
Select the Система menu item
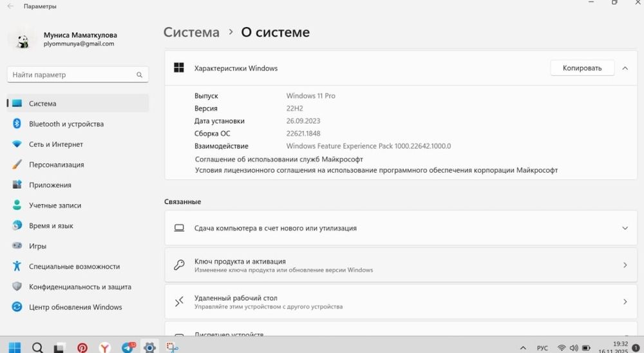tap(78, 103)
